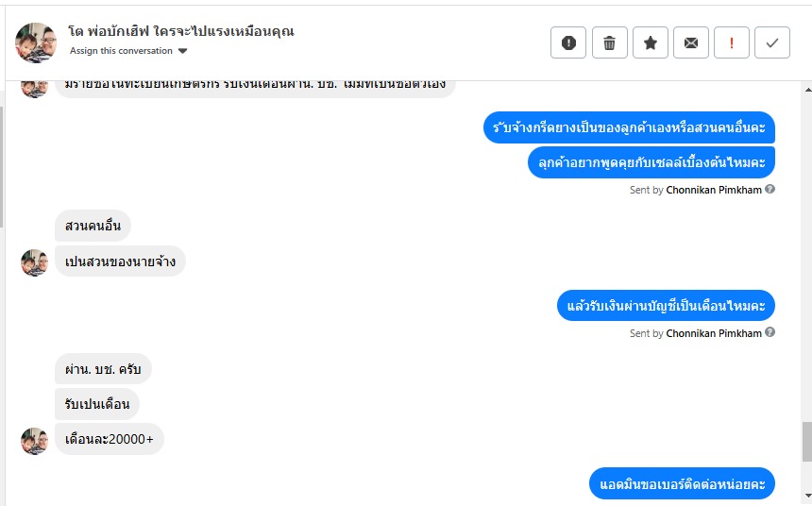Click the large header profile picture

[x=37, y=42]
